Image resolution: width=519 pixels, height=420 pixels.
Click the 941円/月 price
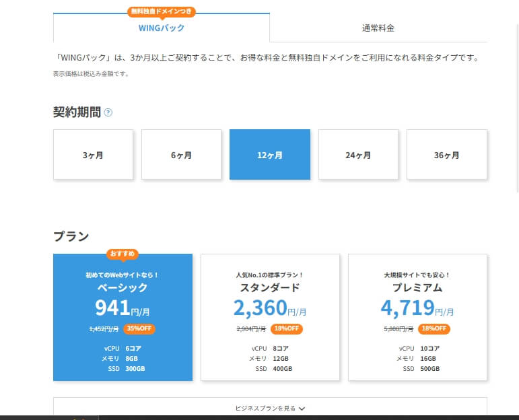pyautogui.click(x=123, y=309)
